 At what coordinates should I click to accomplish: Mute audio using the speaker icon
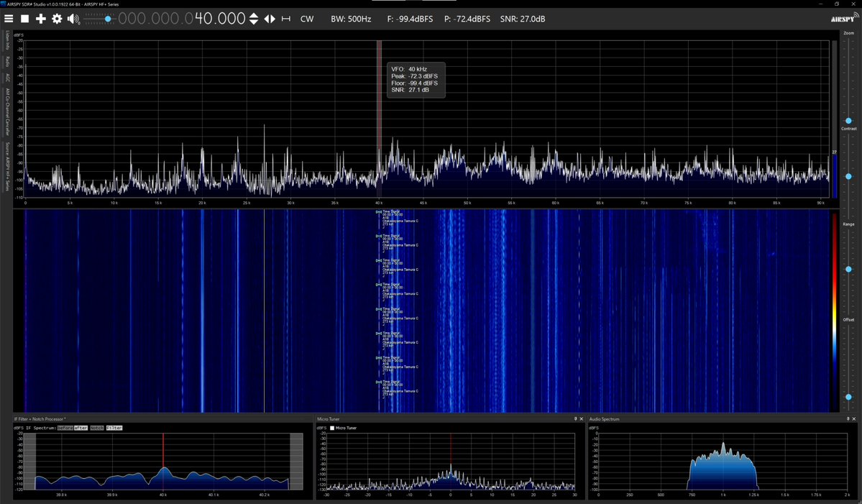(x=73, y=19)
